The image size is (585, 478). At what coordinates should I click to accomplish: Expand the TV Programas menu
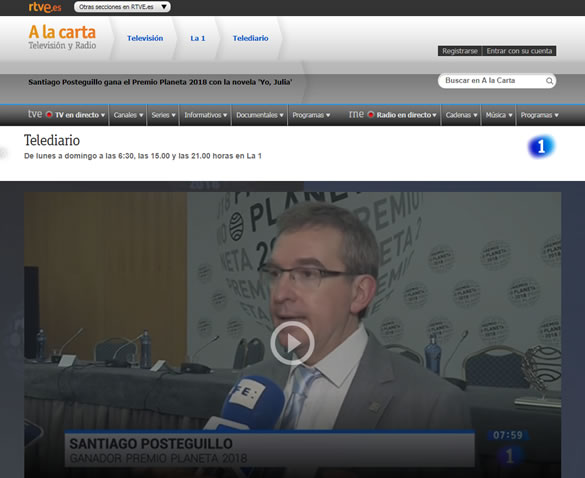click(311, 115)
